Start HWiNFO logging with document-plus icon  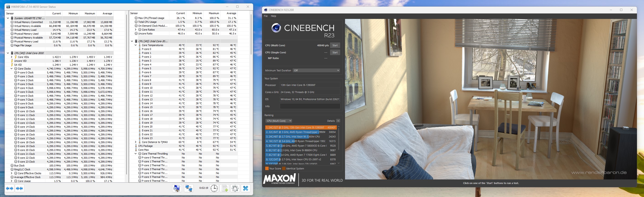[x=224, y=188]
